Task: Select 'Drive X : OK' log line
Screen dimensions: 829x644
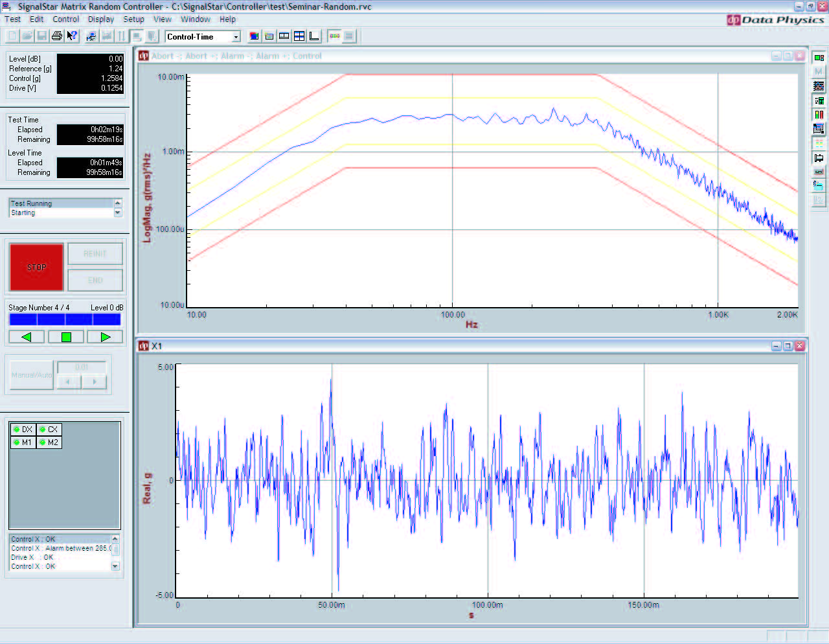Action: 60,557
